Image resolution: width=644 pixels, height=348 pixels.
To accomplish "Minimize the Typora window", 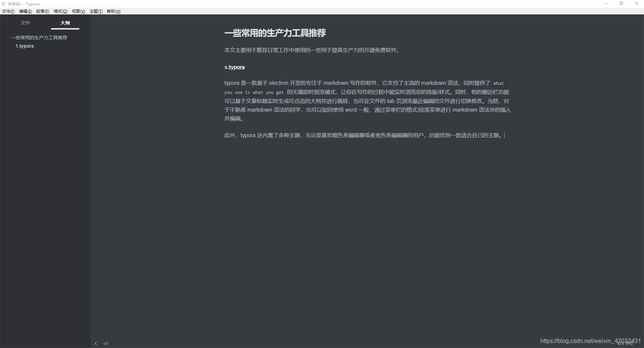I will pyautogui.click(x=606, y=4).
